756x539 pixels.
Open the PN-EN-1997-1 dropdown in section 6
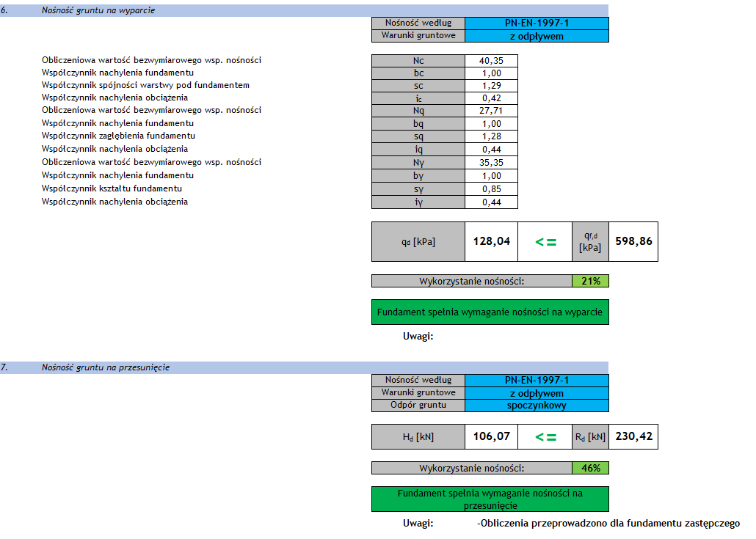(537, 23)
